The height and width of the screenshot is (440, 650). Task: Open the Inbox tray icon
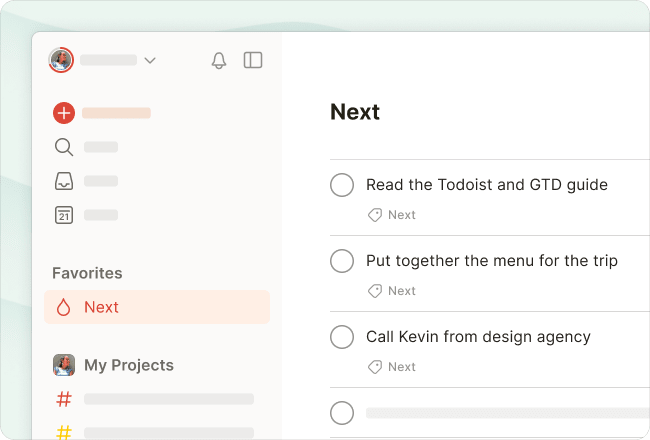64,181
